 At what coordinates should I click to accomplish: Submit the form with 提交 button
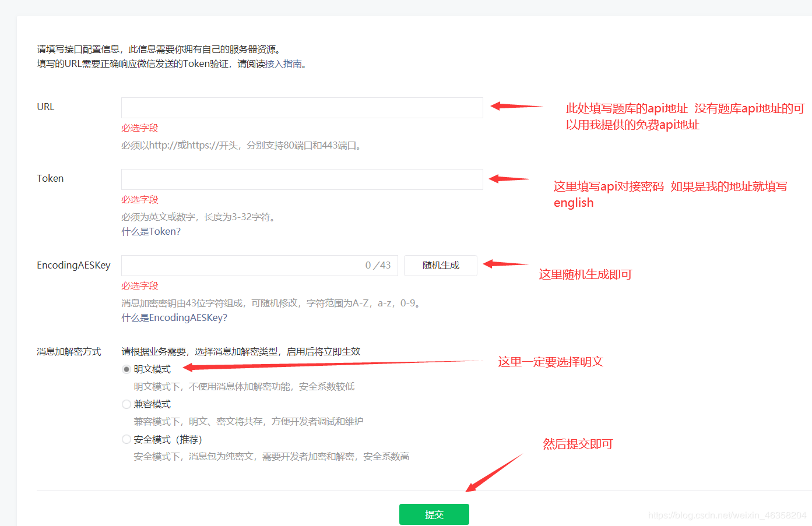tap(434, 514)
